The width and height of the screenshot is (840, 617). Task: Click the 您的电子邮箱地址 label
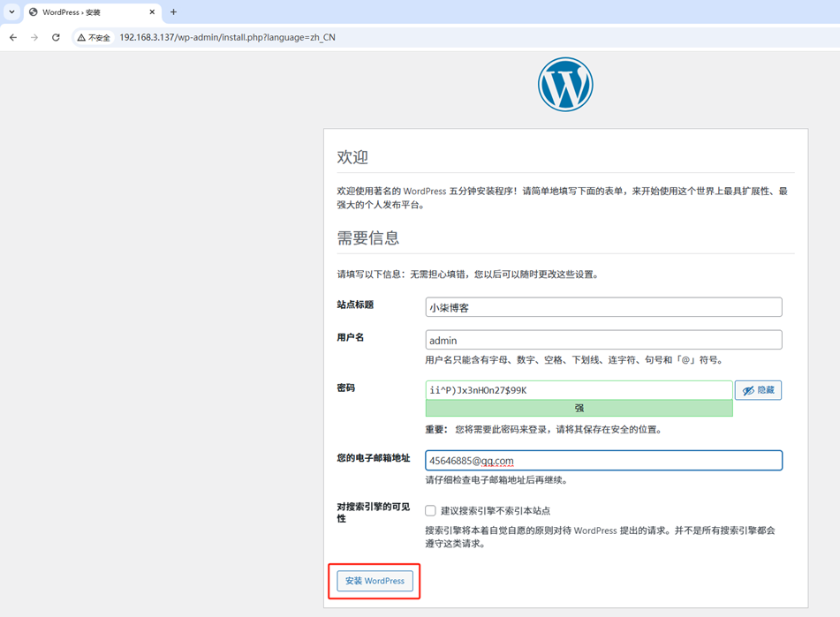click(x=374, y=457)
